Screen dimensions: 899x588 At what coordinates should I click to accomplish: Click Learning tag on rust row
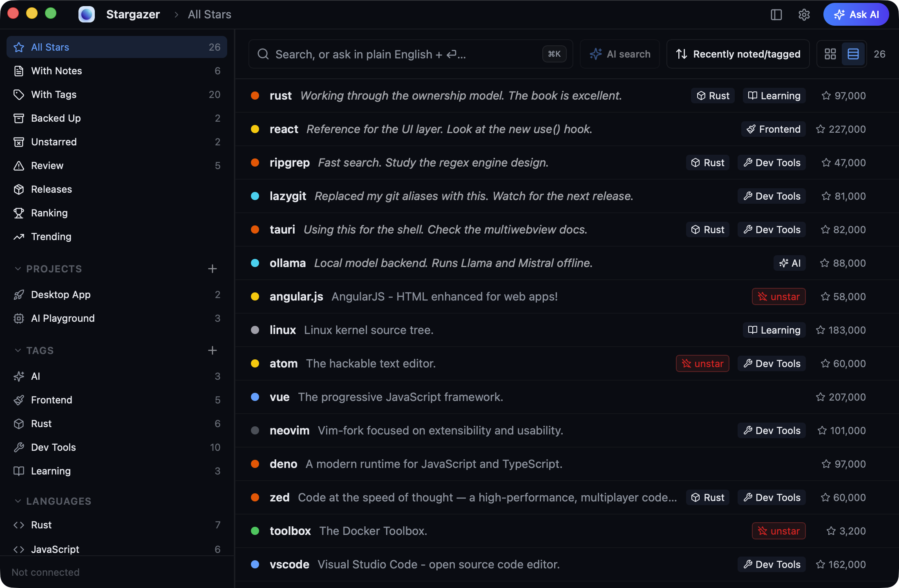774,96
